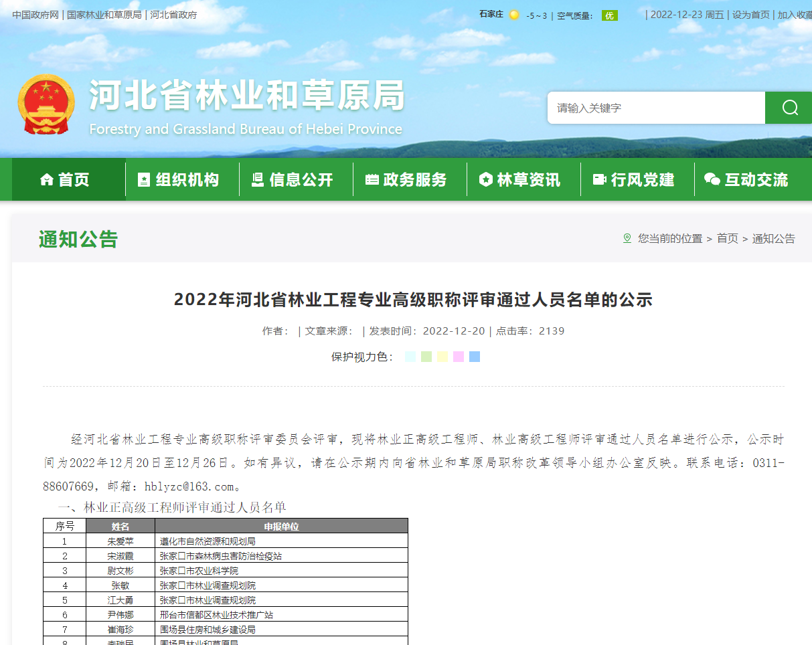This screenshot has height=645, width=812.
Task: Click the 信息公开 navigation icon
Action: 257,179
